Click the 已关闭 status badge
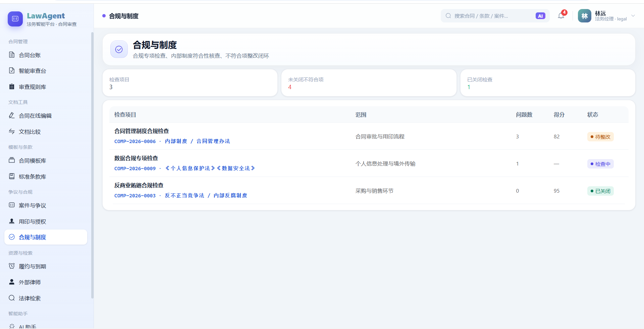The height and width of the screenshot is (329, 644). pos(600,191)
